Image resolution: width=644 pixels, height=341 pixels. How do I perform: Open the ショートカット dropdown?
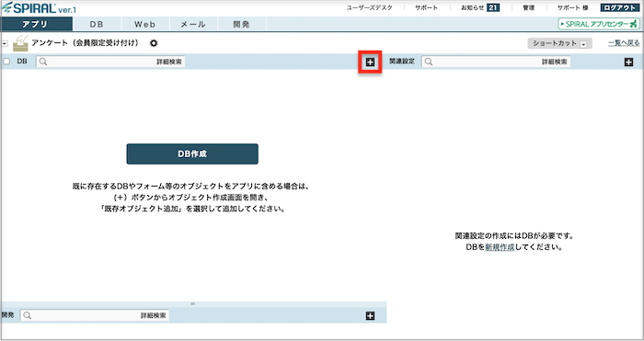coord(559,43)
